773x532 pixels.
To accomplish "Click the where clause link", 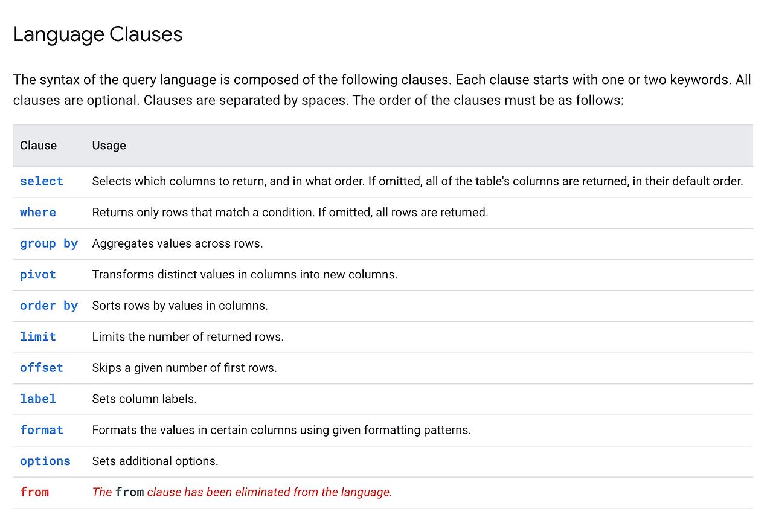I will pos(37,213).
